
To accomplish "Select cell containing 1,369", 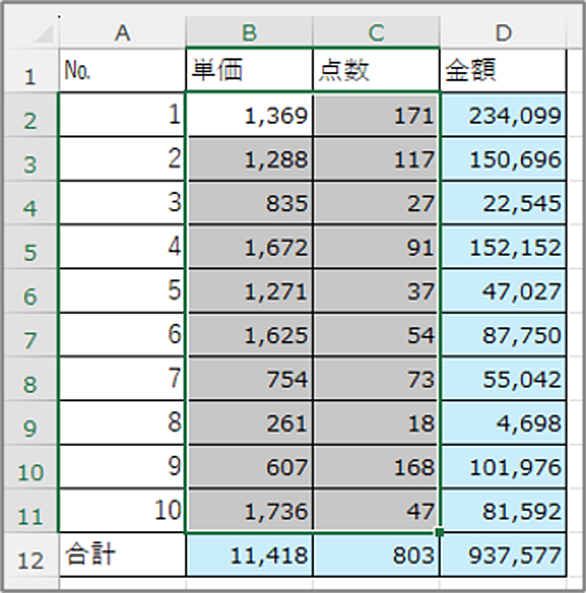I will (x=249, y=114).
